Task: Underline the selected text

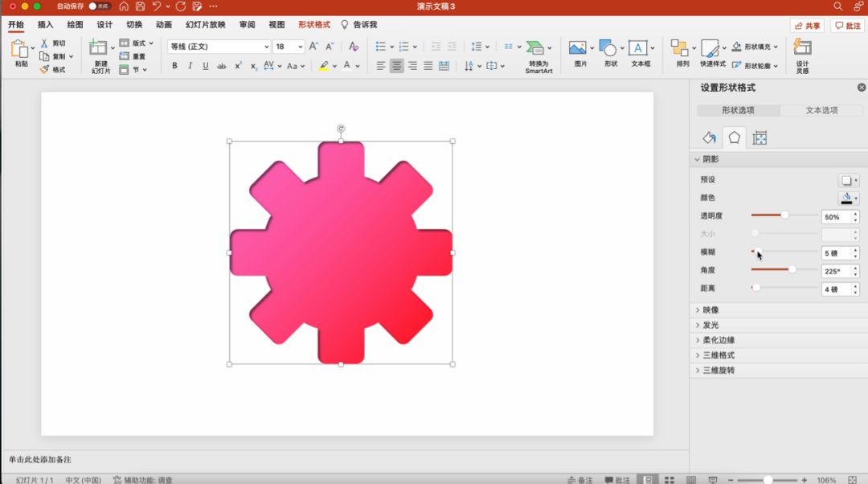Action: (206, 65)
